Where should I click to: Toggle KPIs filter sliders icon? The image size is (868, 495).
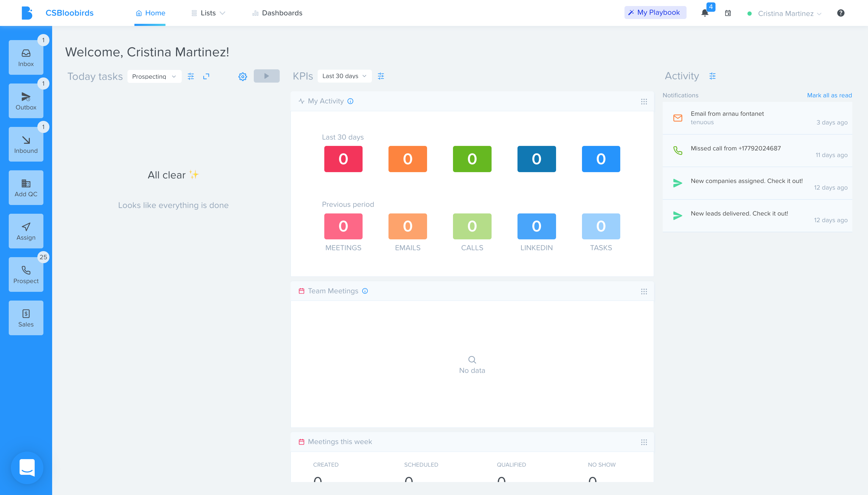click(381, 76)
